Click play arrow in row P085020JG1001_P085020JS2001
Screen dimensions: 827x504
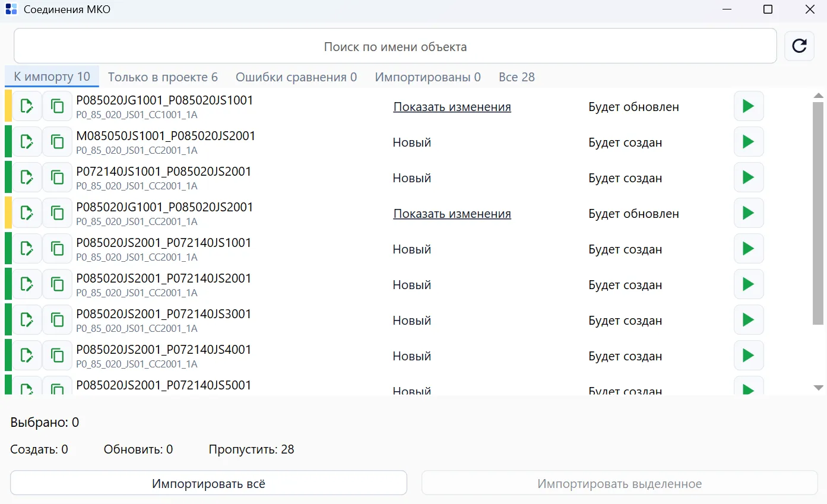(749, 213)
